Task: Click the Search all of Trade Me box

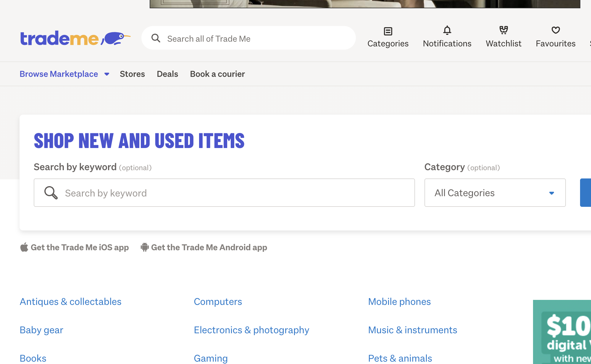Action: click(x=254, y=38)
